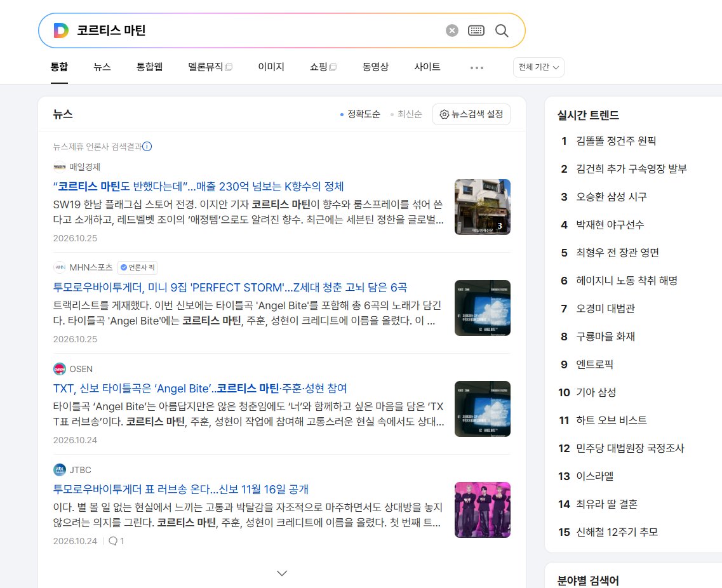Click the magnifier search icon
This screenshot has height=588, width=722.
click(x=502, y=30)
